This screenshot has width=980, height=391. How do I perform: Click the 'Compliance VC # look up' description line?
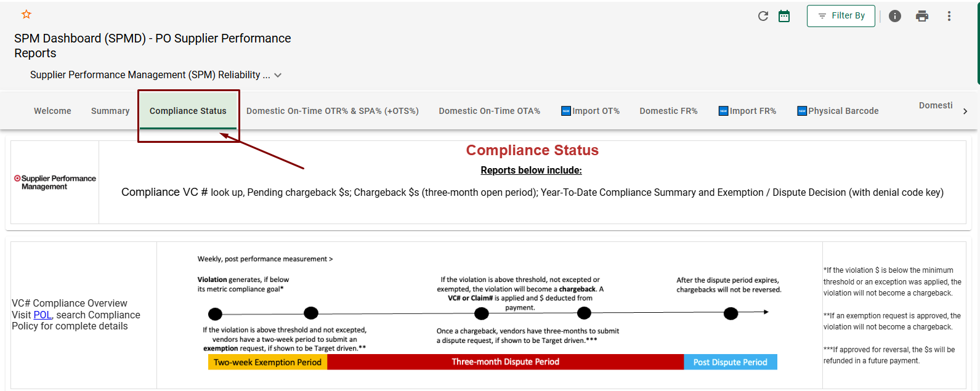coord(532,192)
